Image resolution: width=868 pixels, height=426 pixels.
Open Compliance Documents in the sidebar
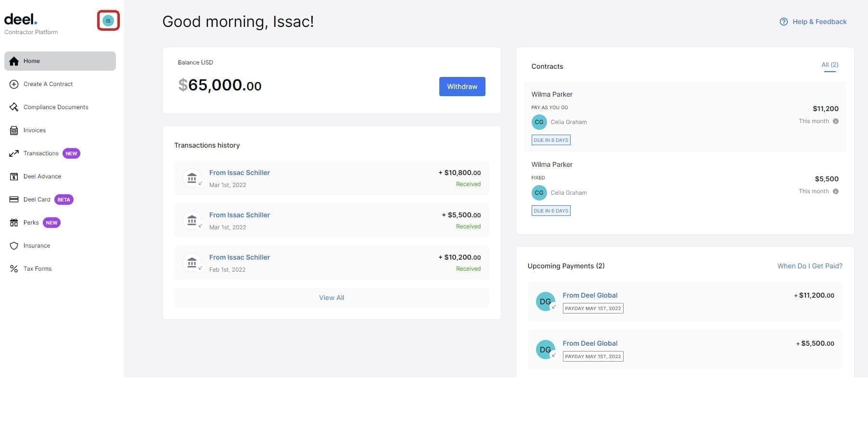tap(60, 107)
